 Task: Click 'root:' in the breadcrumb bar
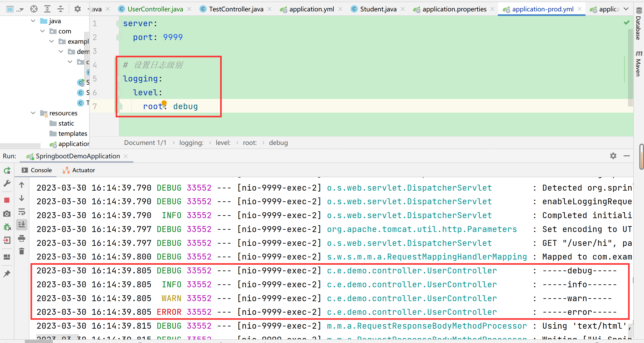(x=249, y=143)
